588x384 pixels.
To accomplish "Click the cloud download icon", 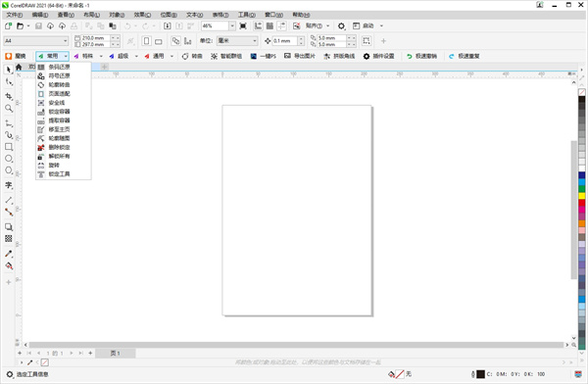I will click(x=50, y=25).
